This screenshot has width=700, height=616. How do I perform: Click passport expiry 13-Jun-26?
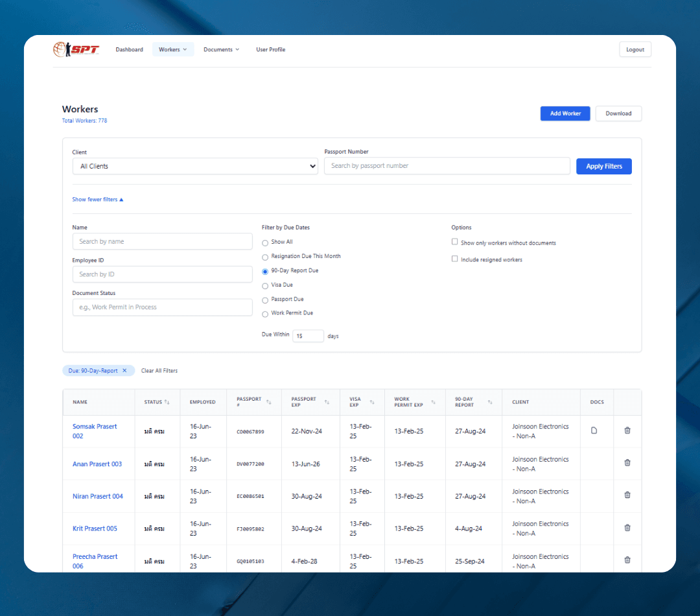click(x=306, y=464)
